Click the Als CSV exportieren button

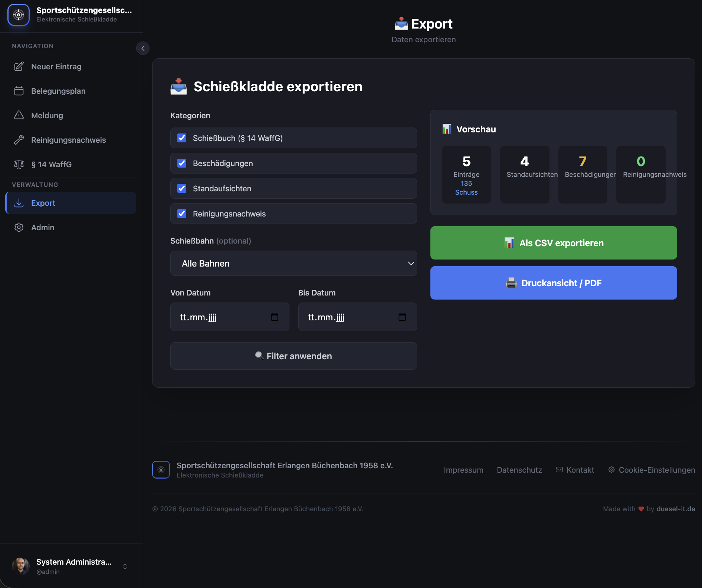click(x=553, y=243)
